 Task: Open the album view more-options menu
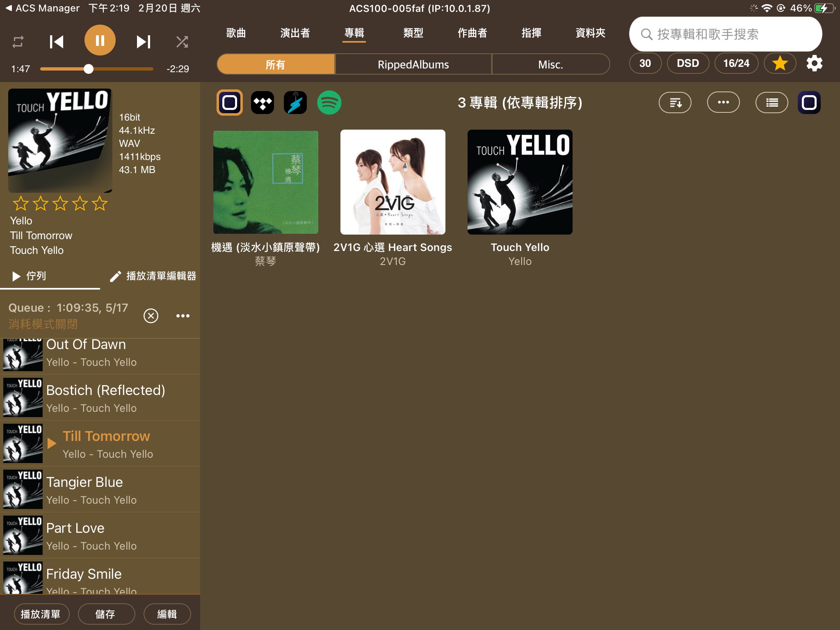point(724,103)
